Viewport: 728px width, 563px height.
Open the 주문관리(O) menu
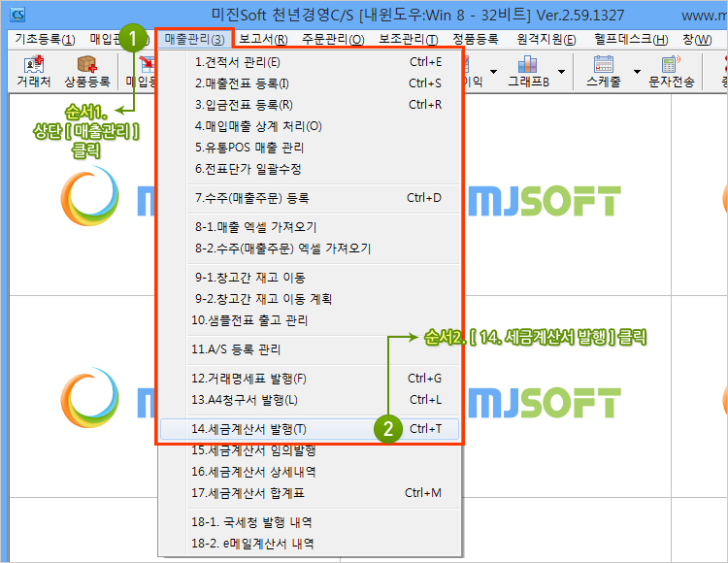tap(333, 39)
